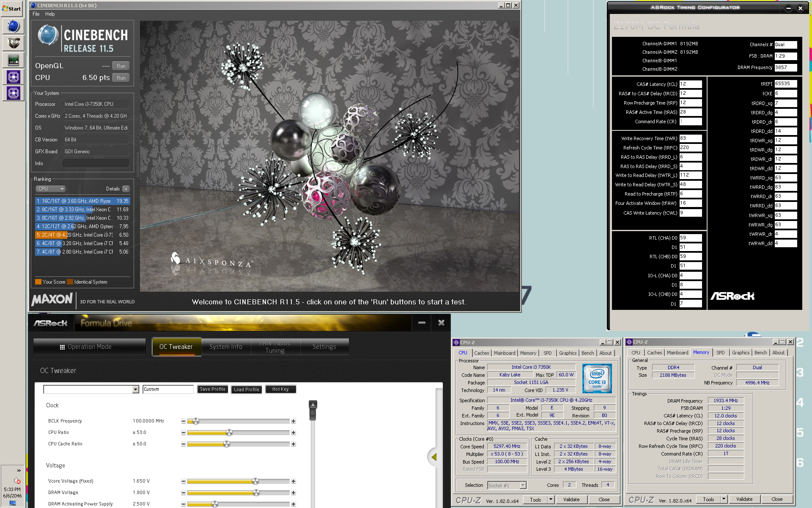
Task: Click the Operation Mode grid icon
Action: pyautogui.click(x=62, y=347)
